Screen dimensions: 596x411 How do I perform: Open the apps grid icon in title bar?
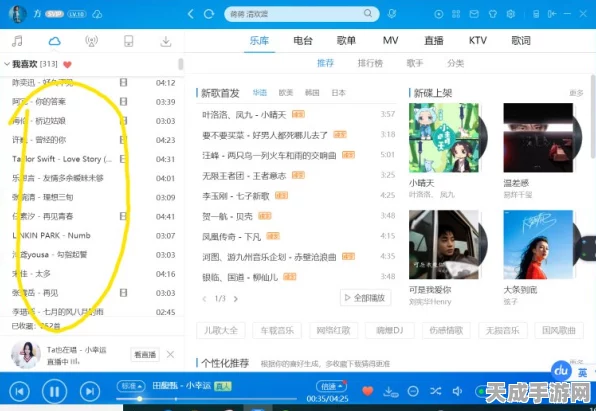coord(456,14)
